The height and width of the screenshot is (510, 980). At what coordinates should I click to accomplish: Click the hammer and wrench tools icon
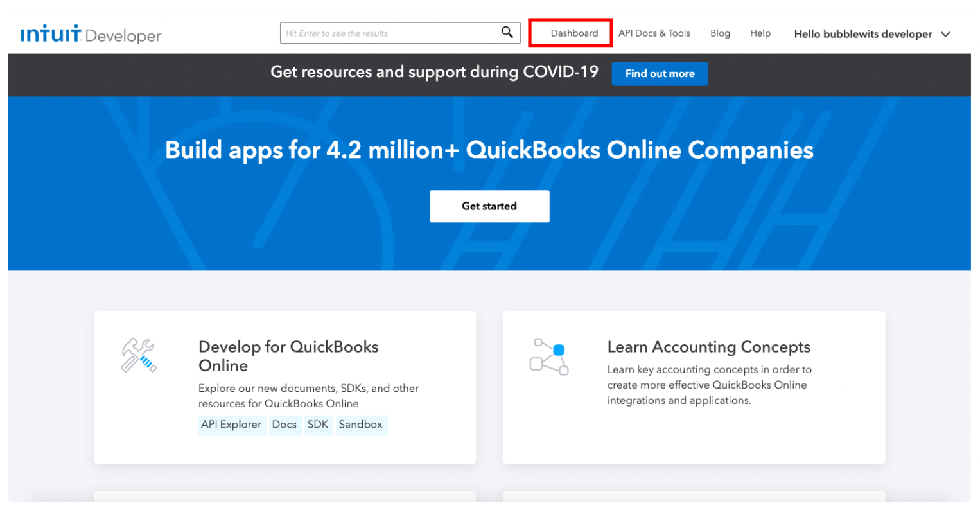(x=139, y=355)
